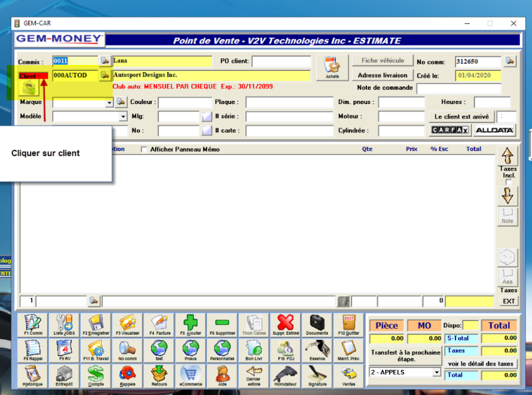Open Maint. Prév. clipboard icon
The height and width of the screenshot is (395, 532).
[349, 350]
